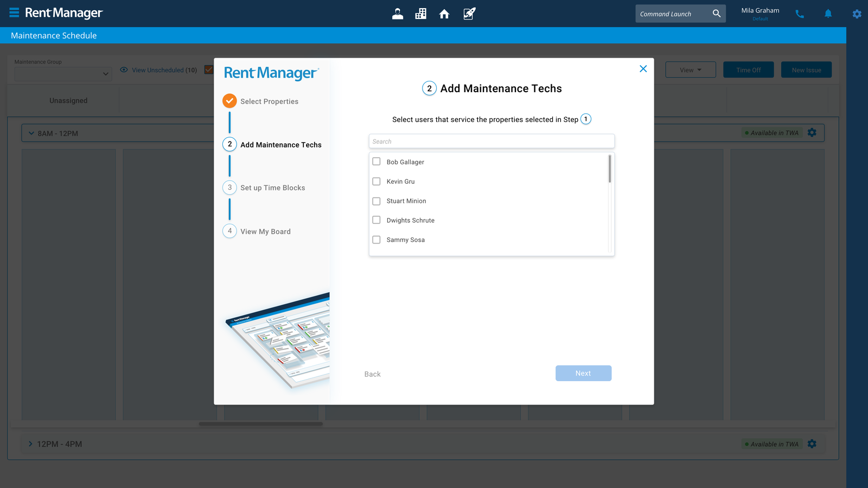The height and width of the screenshot is (488, 868).
Task: Go to the home icon
Action: coord(444,14)
